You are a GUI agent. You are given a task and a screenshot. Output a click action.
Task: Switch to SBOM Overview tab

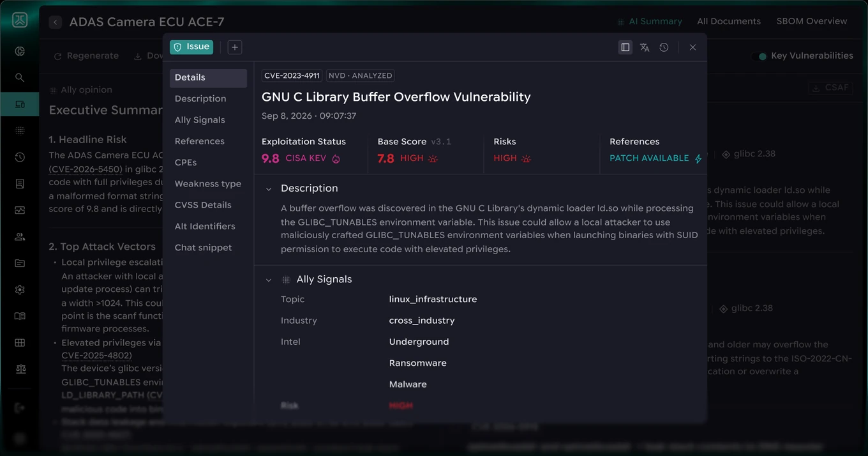(x=812, y=22)
